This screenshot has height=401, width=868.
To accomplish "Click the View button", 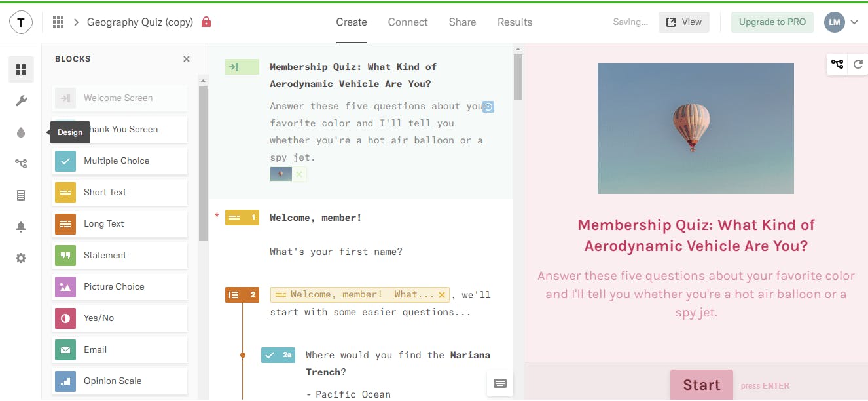I will click(684, 22).
